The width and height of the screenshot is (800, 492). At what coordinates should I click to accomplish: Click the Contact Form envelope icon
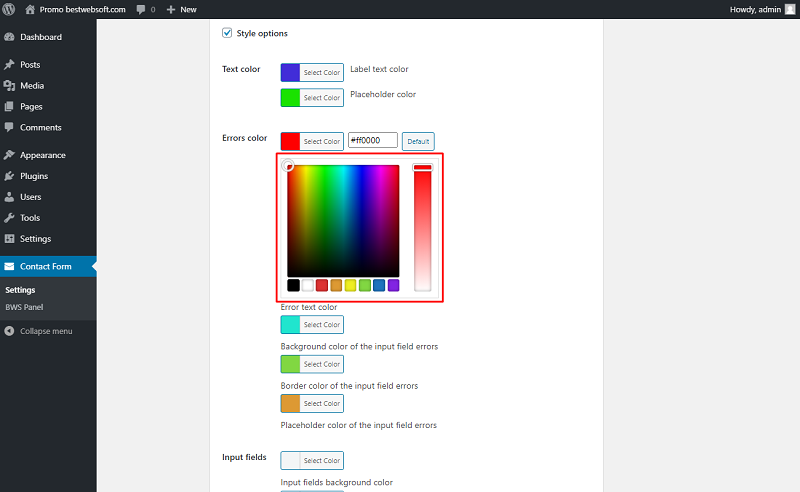point(9,266)
